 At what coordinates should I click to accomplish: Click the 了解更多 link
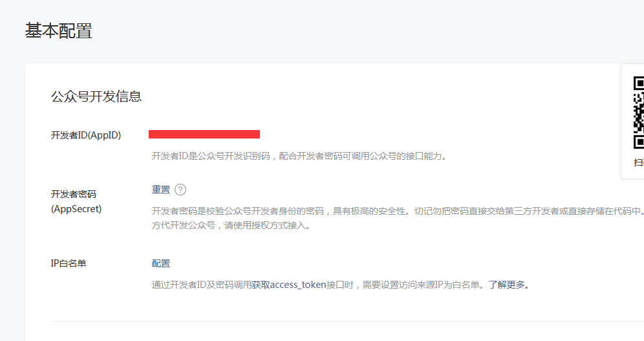click(507, 285)
